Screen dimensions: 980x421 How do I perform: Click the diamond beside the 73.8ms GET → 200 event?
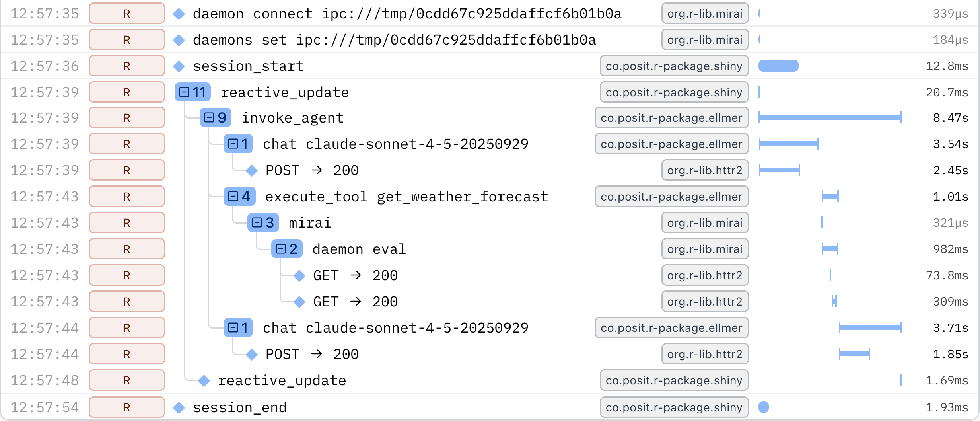299,275
